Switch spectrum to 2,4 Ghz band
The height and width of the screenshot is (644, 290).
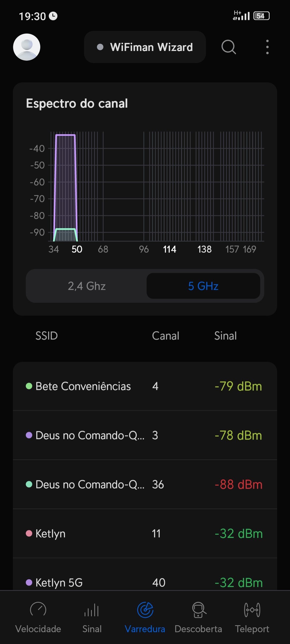87,286
